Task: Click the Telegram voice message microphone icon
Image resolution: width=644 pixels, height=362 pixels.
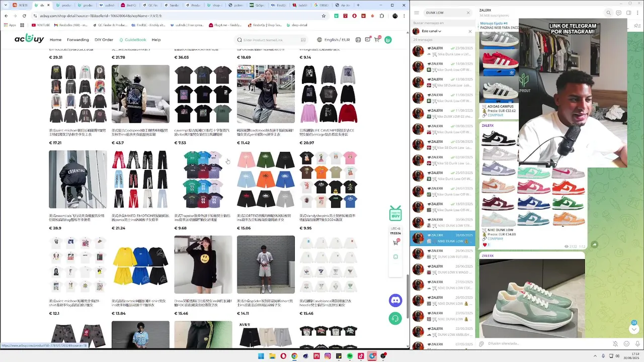Action: point(637,344)
